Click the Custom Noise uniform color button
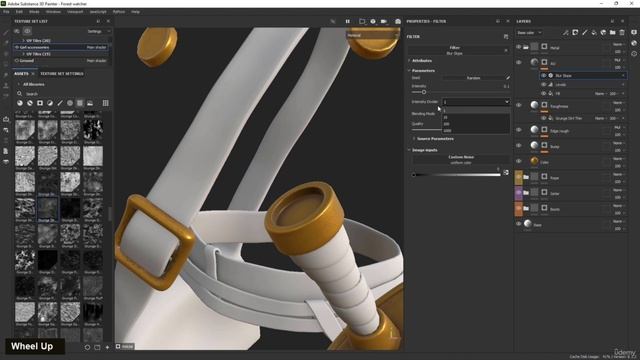 click(461, 160)
